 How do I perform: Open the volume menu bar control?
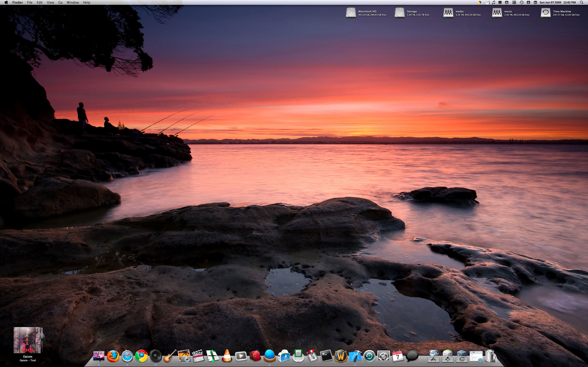pyautogui.click(x=535, y=3)
